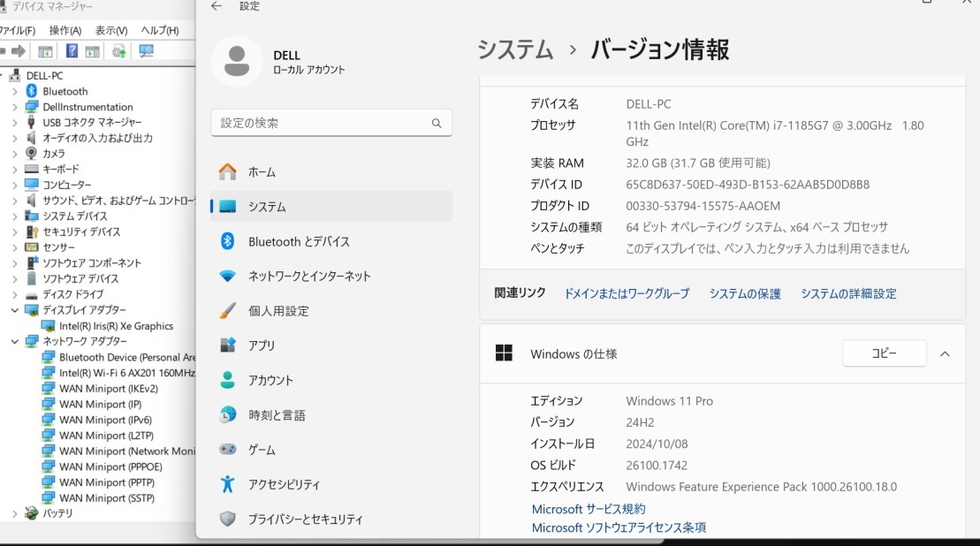Open ゲーム via its controller icon
The width and height of the screenshot is (980, 546).
tap(227, 449)
